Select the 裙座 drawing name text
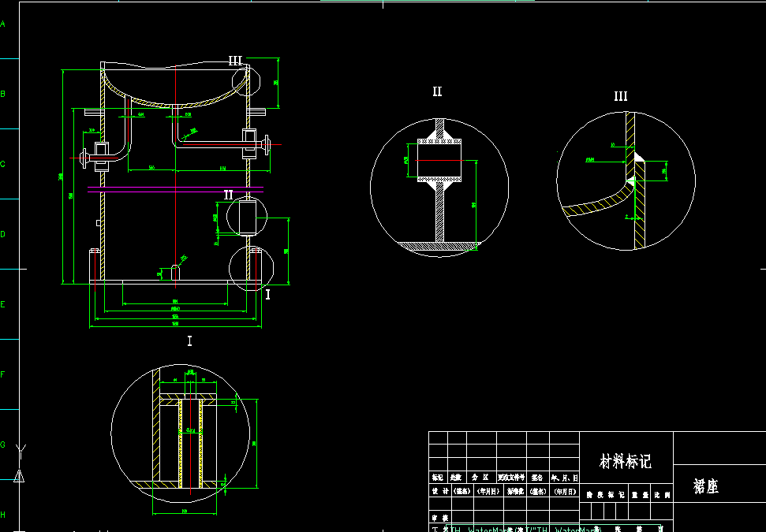Image resolution: width=766 pixels, height=532 pixels. pyautogui.click(x=706, y=486)
